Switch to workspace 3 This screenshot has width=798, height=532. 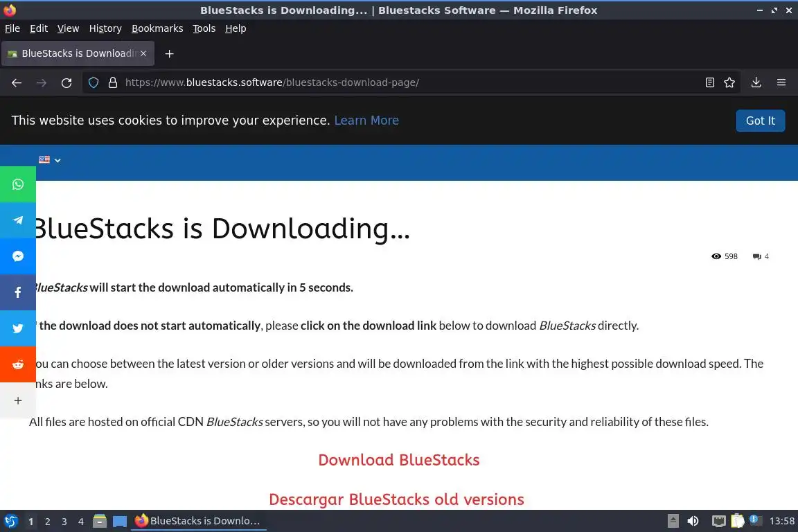click(64, 522)
